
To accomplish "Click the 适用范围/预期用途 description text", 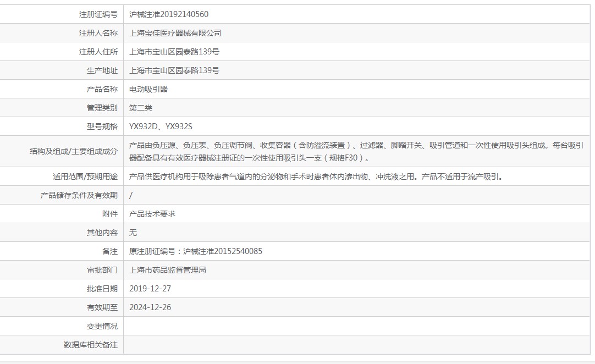I will [316, 177].
